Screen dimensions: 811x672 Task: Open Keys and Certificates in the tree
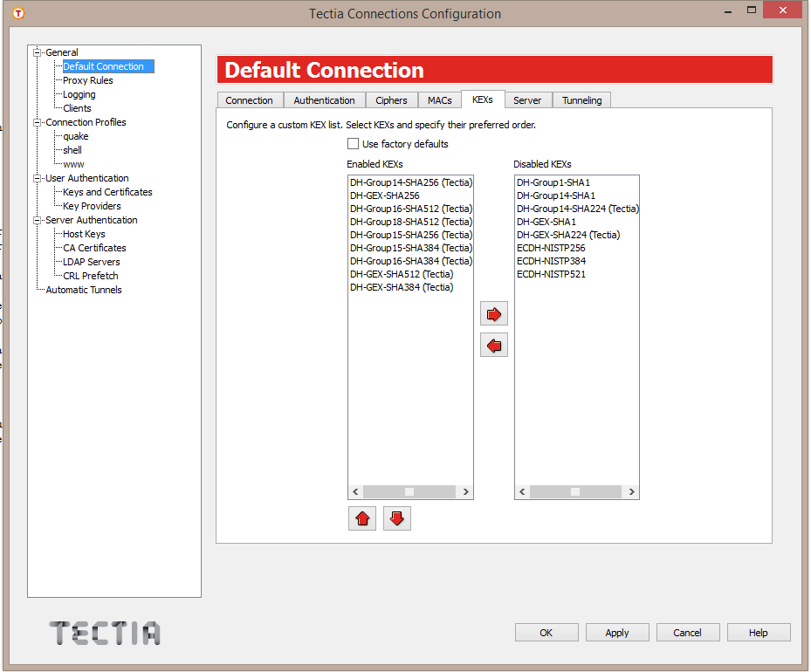[107, 192]
